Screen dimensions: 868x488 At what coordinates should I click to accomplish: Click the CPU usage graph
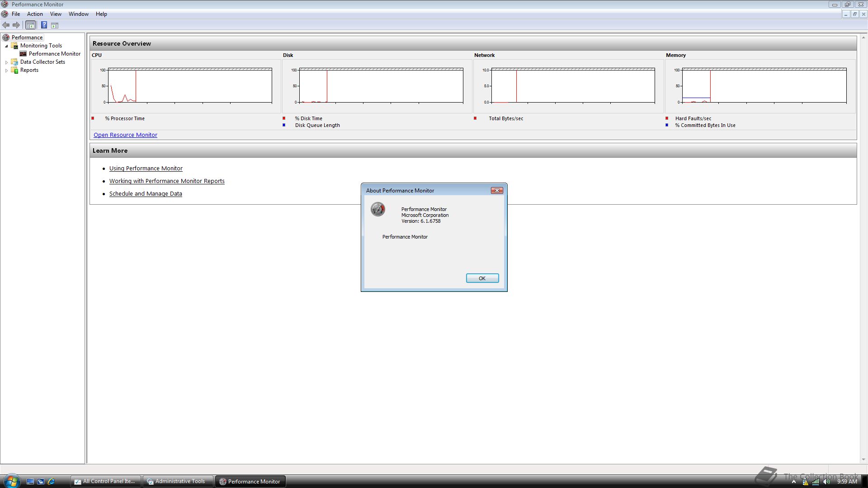pos(186,86)
